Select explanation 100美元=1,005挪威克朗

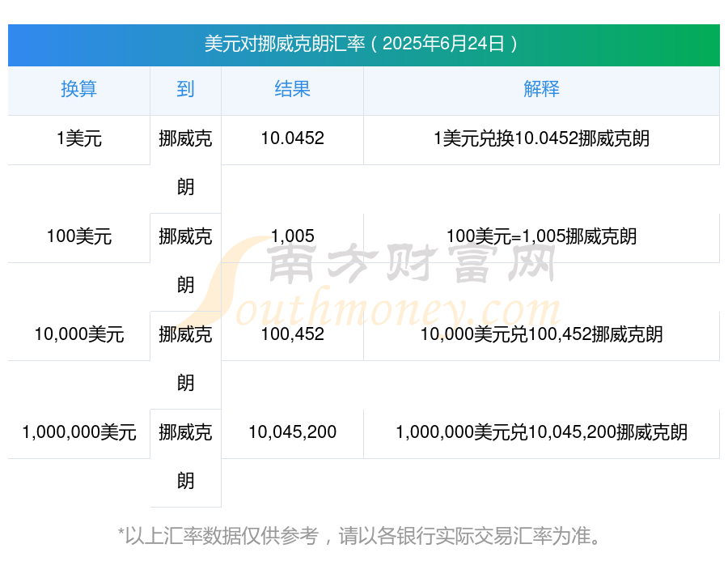(x=541, y=236)
